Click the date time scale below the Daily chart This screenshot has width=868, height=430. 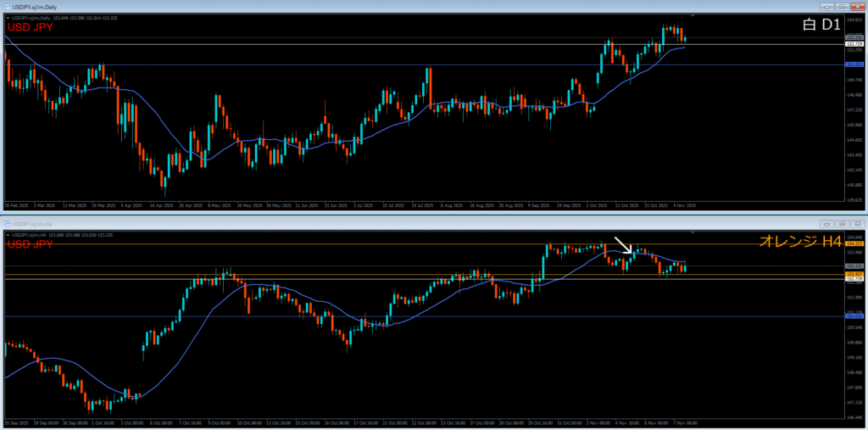click(x=339, y=205)
